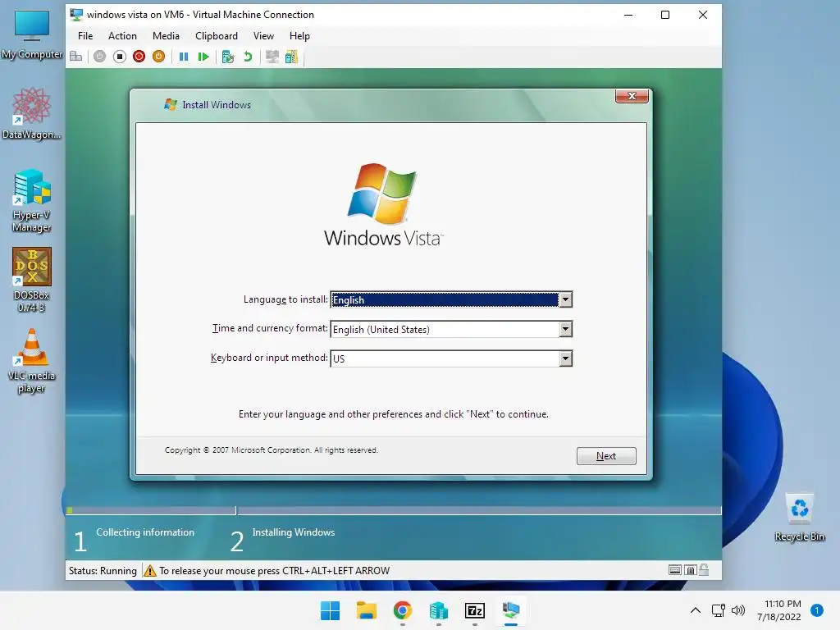
Task: Click 'Collecting information' step text
Action: (145, 532)
